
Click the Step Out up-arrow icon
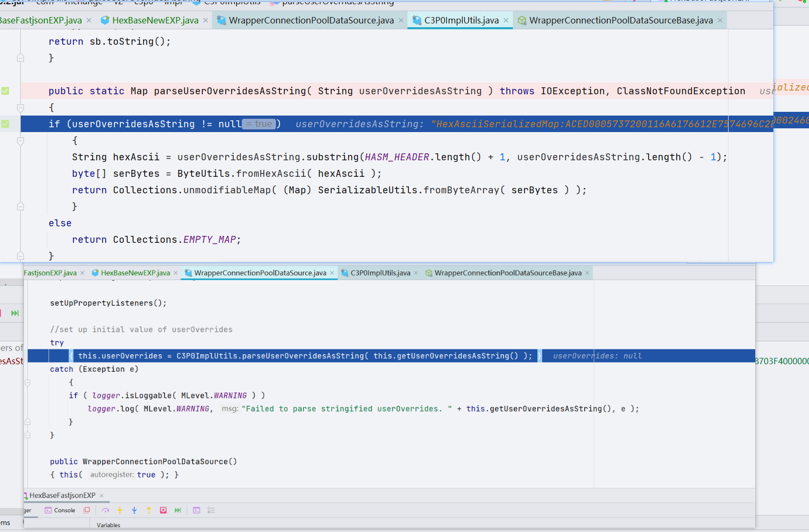pos(149,510)
